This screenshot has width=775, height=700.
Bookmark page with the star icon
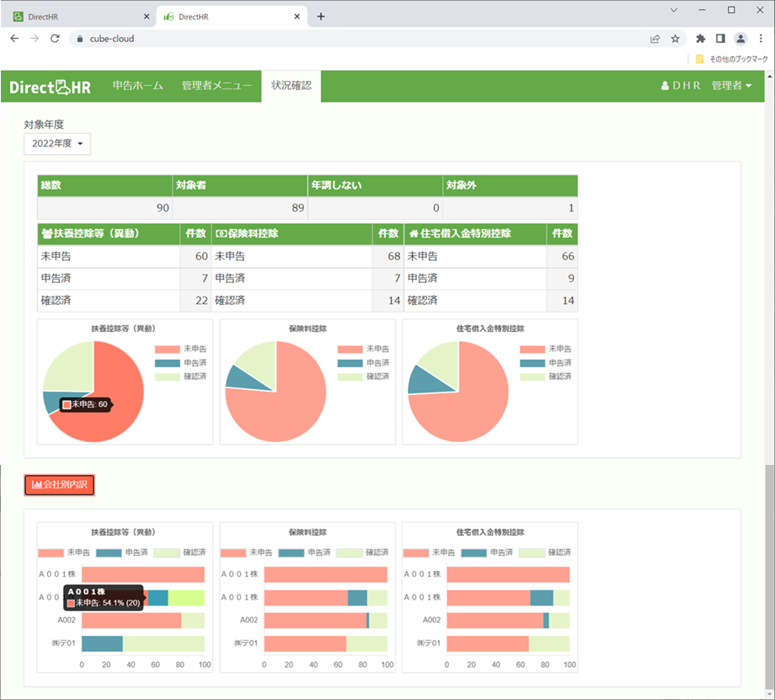point(675,39)
